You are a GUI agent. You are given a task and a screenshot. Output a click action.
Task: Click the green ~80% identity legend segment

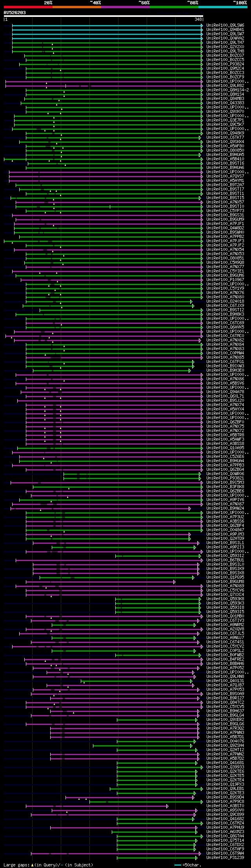coord(174,7)
